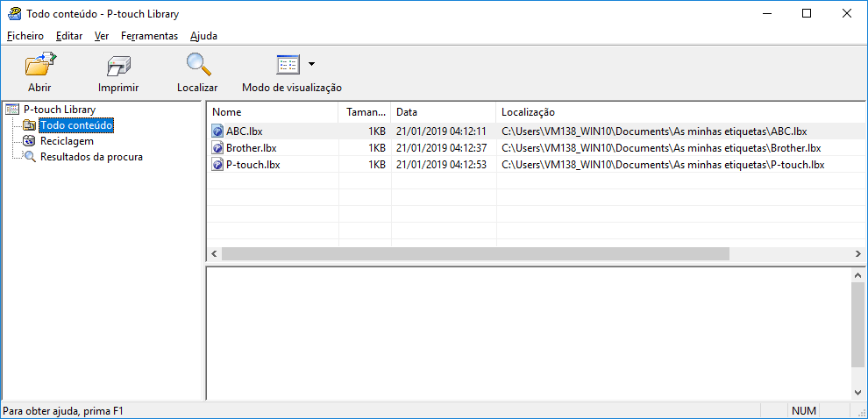This screenshot has width=868, height=419.
Task: Sort by the Nome column header
Action: 272,112
